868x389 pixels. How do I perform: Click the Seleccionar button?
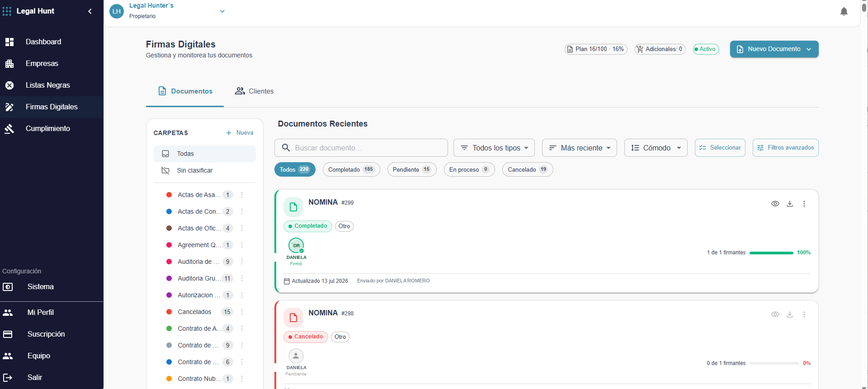pos(720,148)
